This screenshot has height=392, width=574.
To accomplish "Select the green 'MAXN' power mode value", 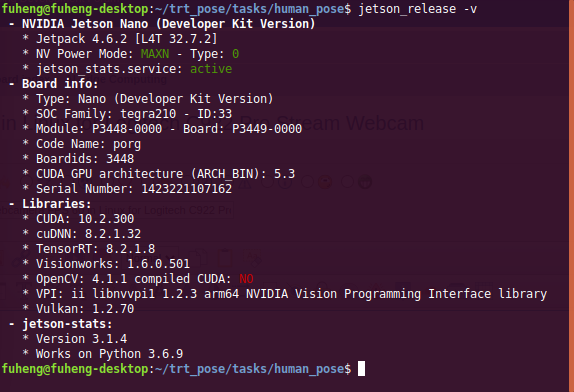I will [155, 54].
